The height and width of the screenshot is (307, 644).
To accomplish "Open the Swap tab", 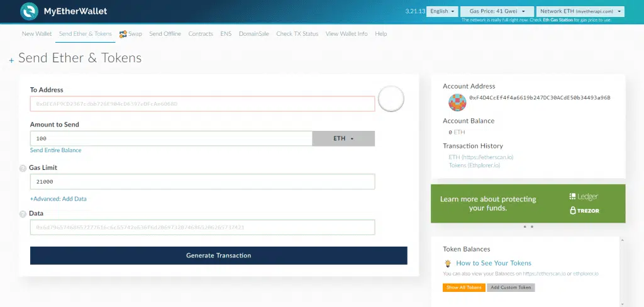I will pos(131,34).
